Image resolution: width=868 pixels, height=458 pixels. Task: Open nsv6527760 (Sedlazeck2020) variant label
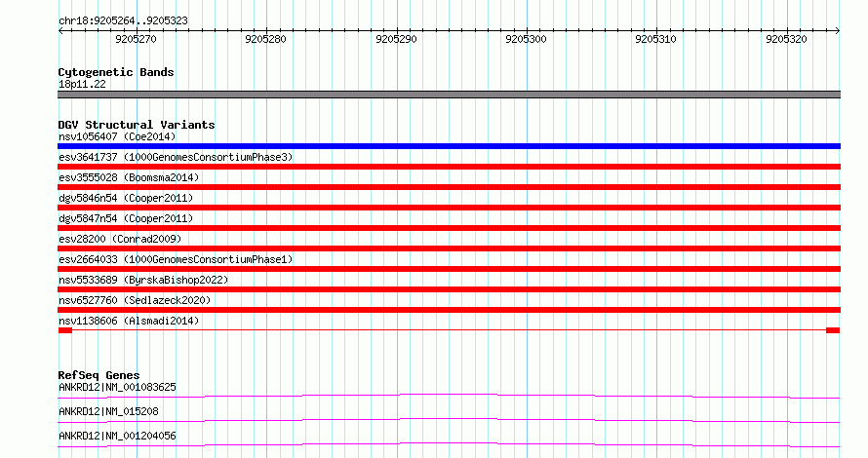(135, 300)
